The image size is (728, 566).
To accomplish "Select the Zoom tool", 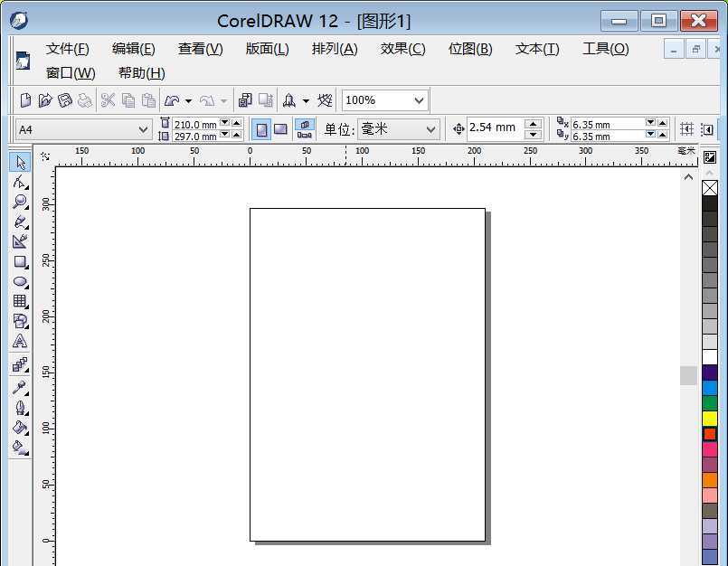I will pos(20,203).
